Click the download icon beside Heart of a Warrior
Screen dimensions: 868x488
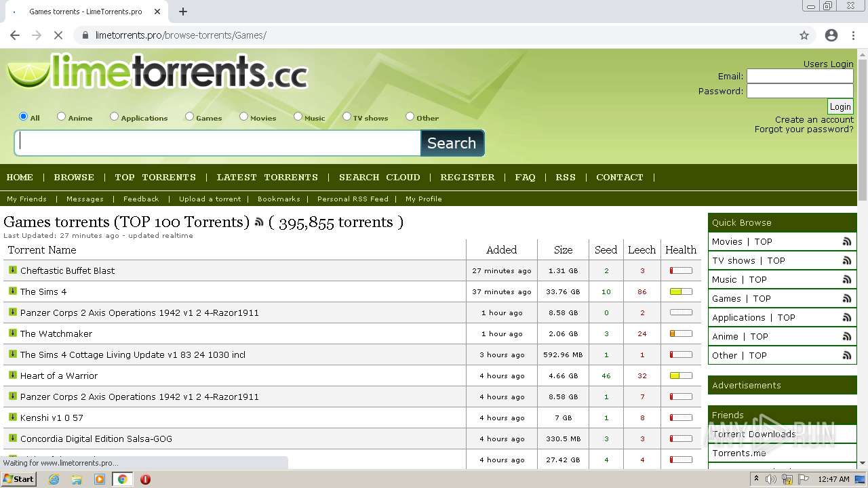point(12,375)
